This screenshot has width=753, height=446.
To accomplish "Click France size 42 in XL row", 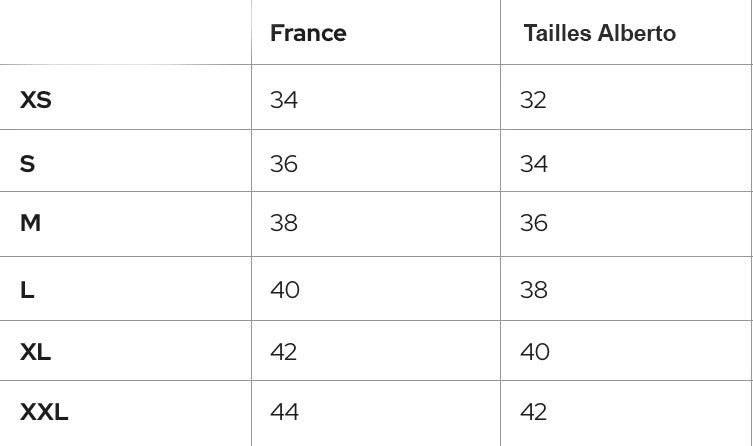I will point(284,352).
